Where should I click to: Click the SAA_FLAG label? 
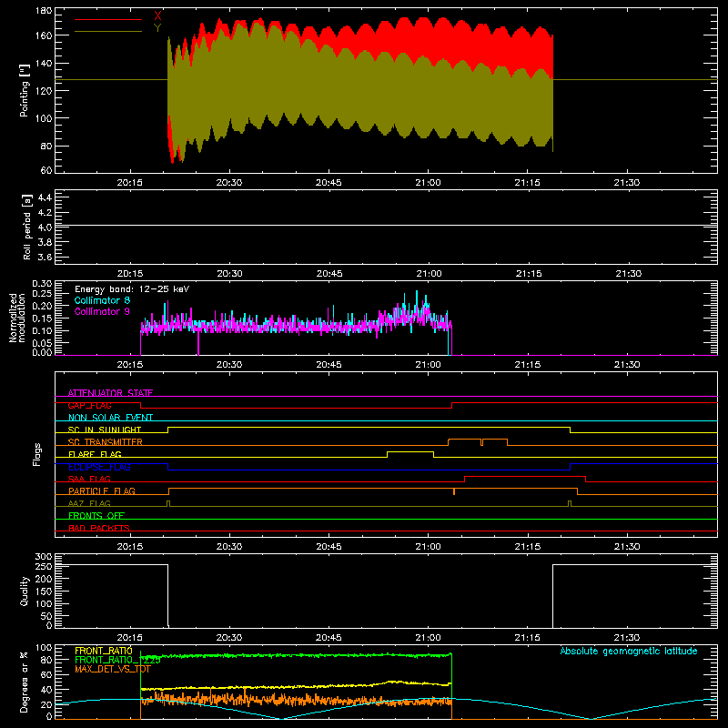coord(89,479)
